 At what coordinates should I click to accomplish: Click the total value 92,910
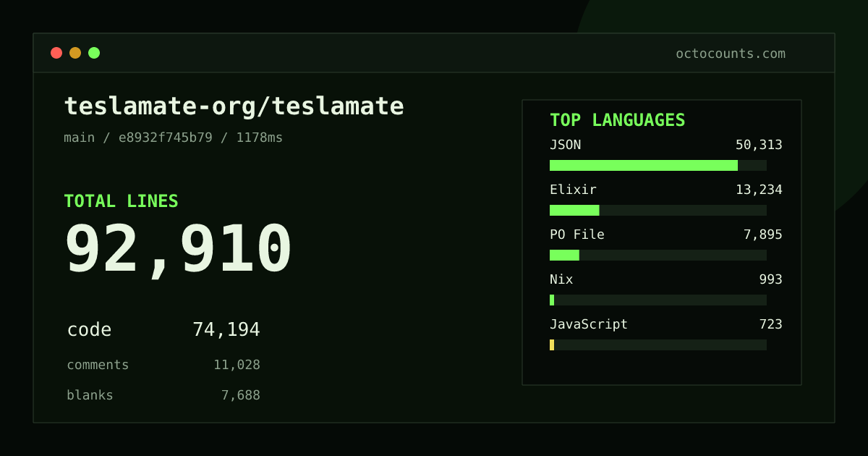click(x=178, y=250)
